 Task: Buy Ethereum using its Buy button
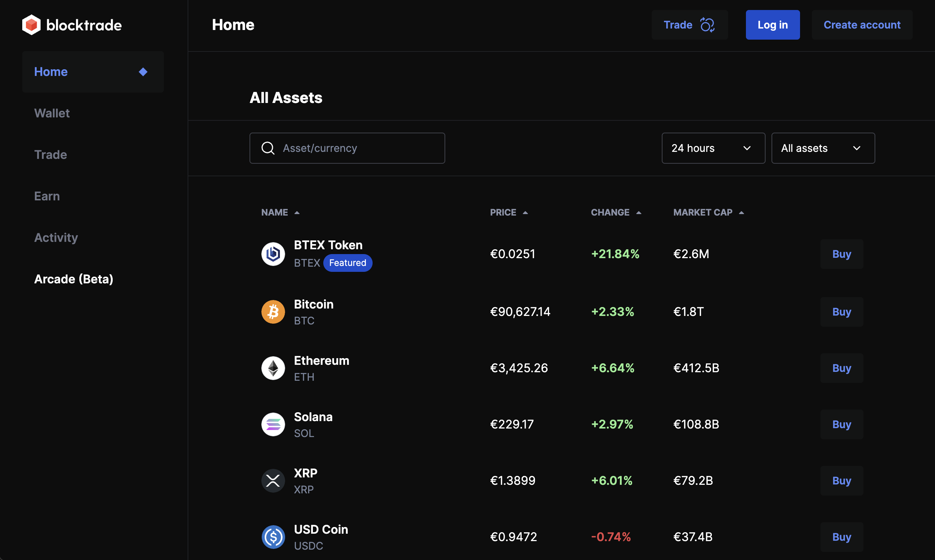coord(841,368)
